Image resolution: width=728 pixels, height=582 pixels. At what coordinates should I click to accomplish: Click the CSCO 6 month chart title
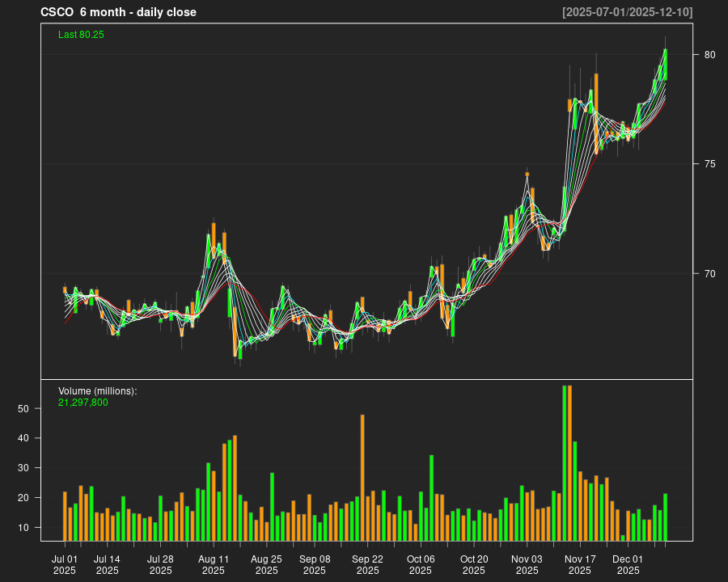[118, 12]
